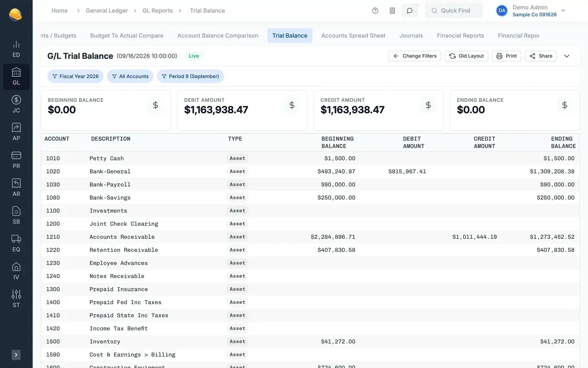Open the PR payroll module
The height and width of the screenshot is (368, 588).
16,160
